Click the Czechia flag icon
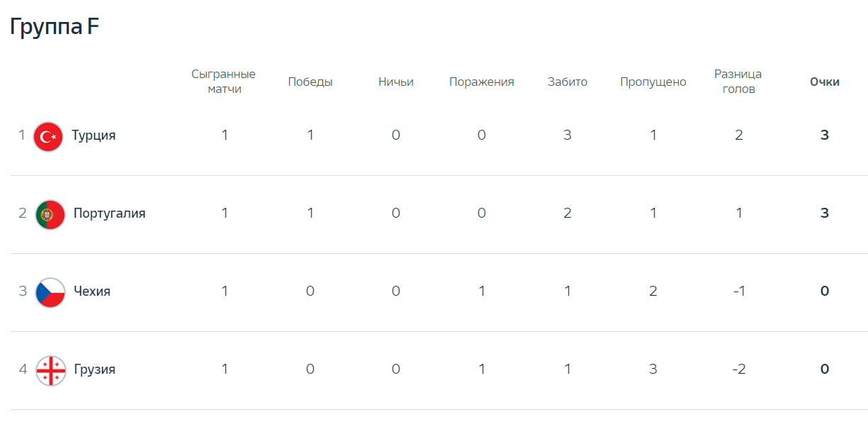Viewport: 868px width, 422px height. point(50,291)
